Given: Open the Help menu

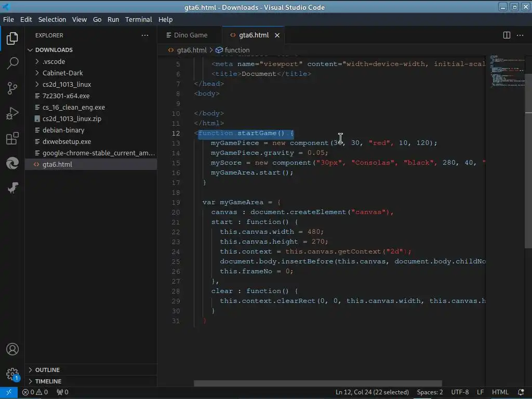Looking at the screenshot, I should coord(166,20).
